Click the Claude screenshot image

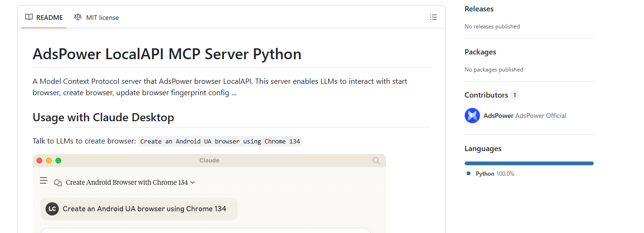coord(209,193)
